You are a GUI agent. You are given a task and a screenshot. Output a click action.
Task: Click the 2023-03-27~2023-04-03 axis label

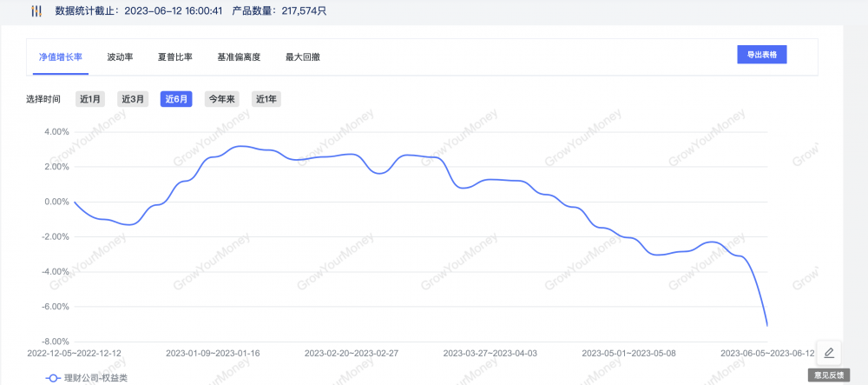click(490, 354)
